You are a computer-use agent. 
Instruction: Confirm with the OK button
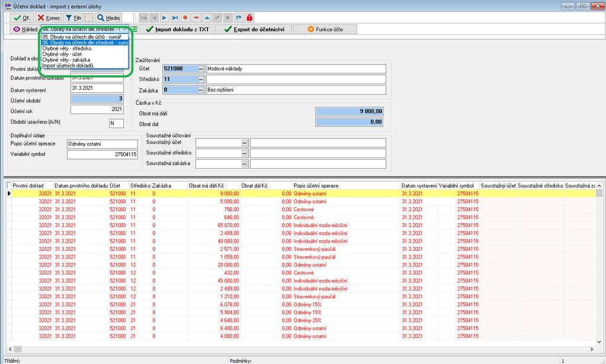coord(21,18)
